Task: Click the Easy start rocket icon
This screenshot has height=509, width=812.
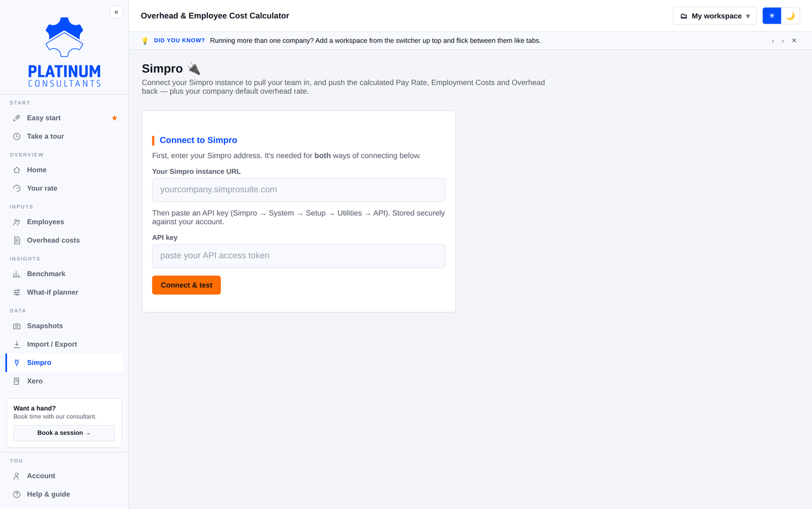Action: (16, 118)
